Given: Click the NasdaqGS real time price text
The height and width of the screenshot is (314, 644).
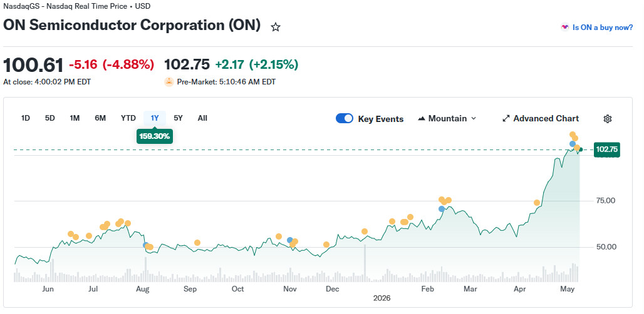Looking at the screenshot, I should click(77, 6).
